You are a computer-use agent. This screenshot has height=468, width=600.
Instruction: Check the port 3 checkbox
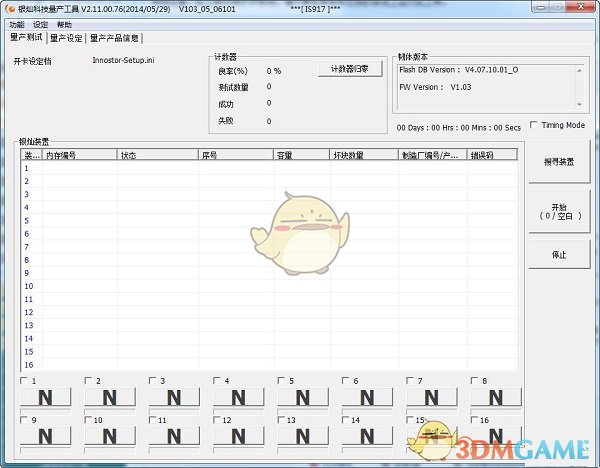152,380
